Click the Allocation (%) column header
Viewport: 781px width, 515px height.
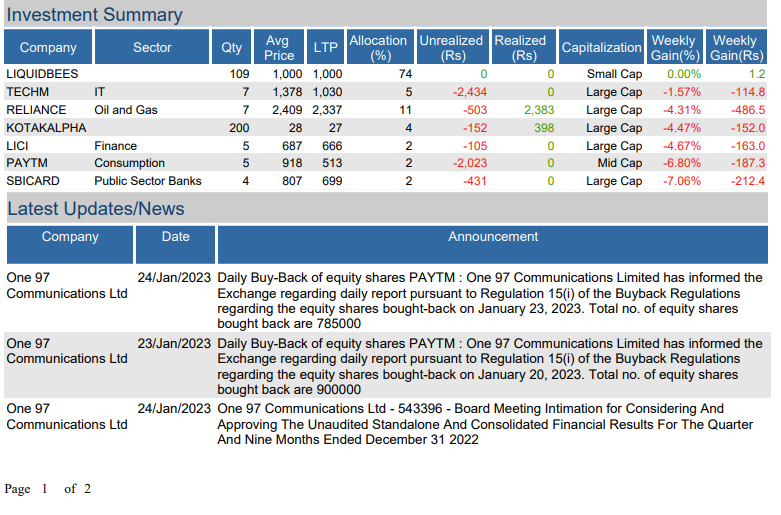click(x=380, y=47)
